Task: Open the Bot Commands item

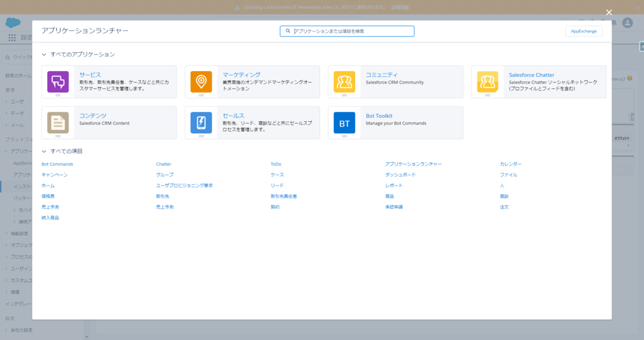Action: [57, 164]
